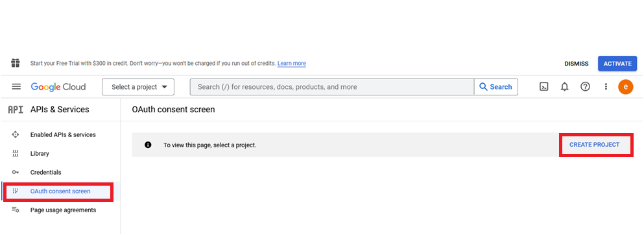Dismiss the free trial banner

click(577, 64)
